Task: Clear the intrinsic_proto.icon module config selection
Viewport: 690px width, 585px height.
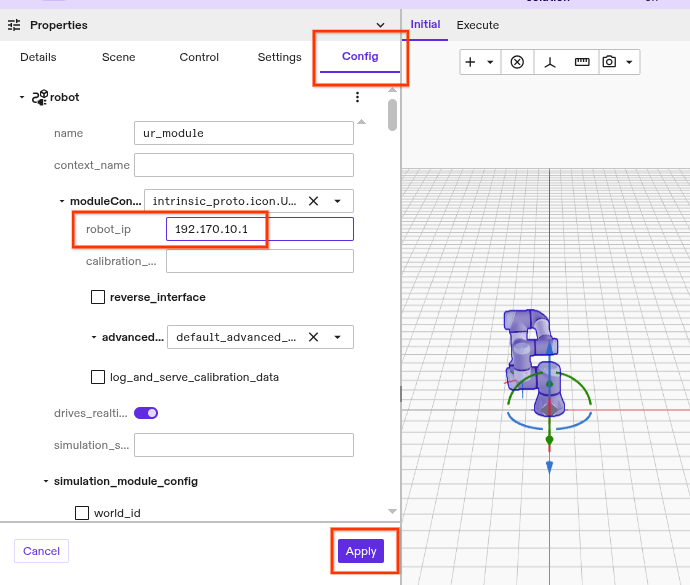Action: point(313,201)
